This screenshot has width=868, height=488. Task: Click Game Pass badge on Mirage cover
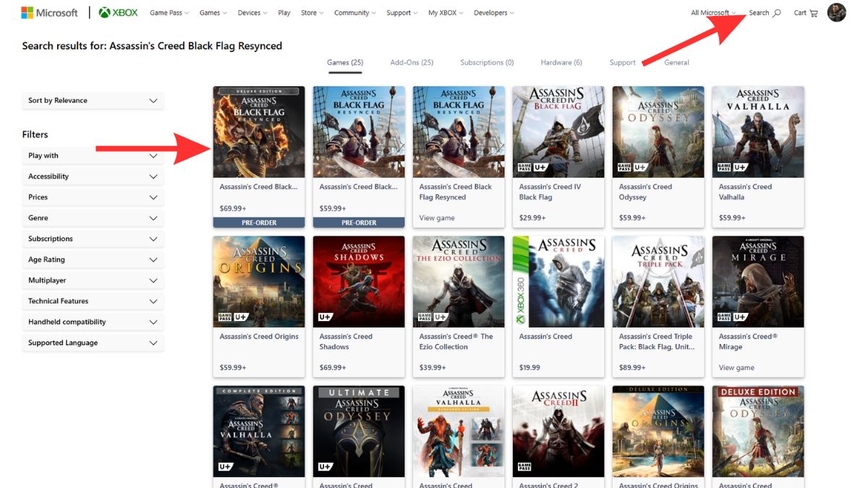coord(724,317)
